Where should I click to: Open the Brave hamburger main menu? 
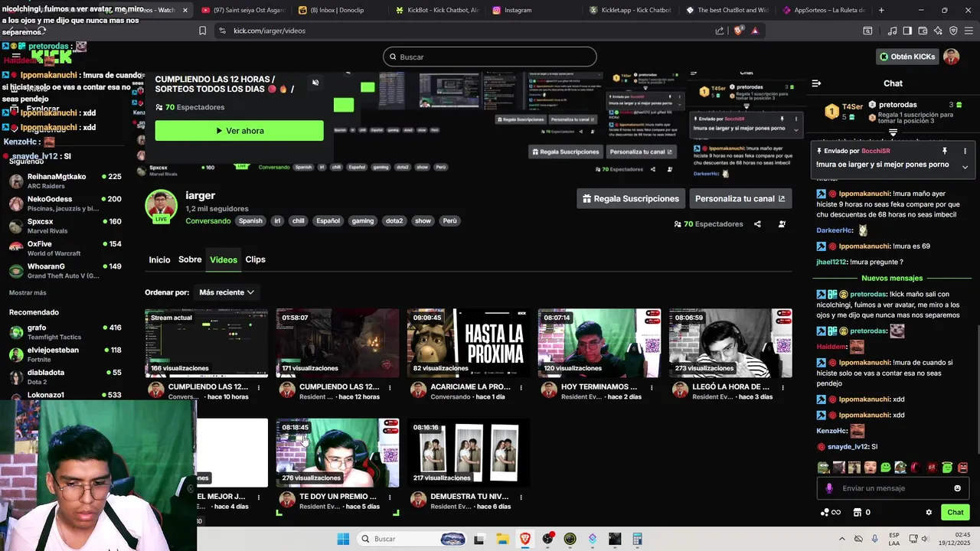(x=969, y=31)
